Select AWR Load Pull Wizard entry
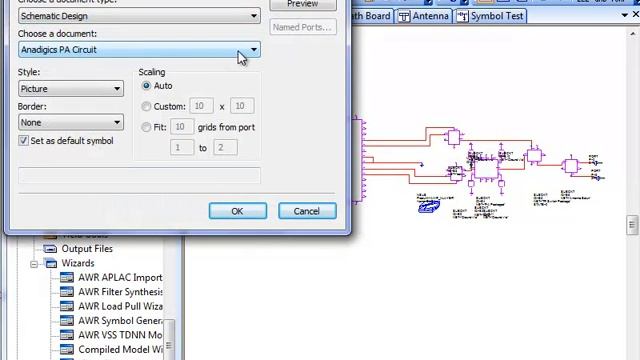Image resolution: width=640 pixels, height=360 pixels. pyautogui.click(x=120, y=306)
